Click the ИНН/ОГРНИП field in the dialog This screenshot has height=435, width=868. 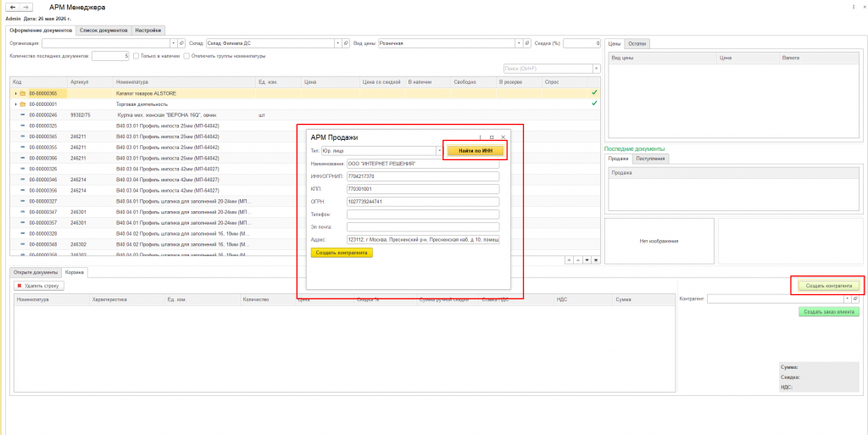point(423,176)
